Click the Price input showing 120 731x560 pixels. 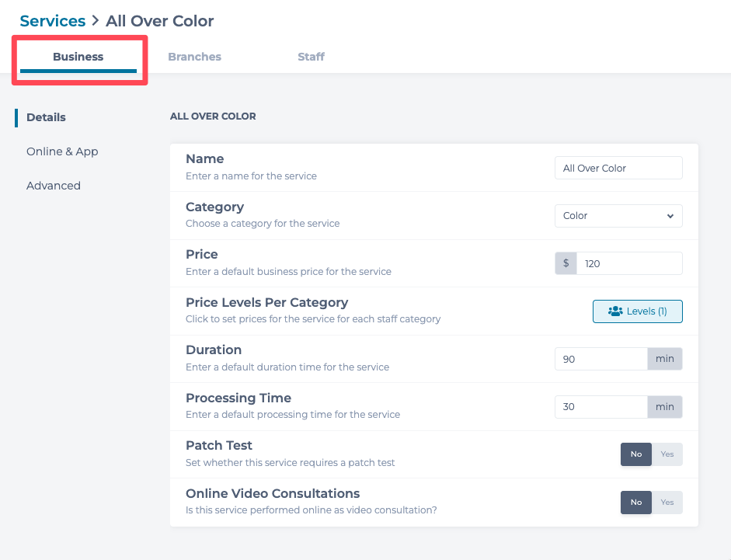pyautogui.click(x=628, y=263)
